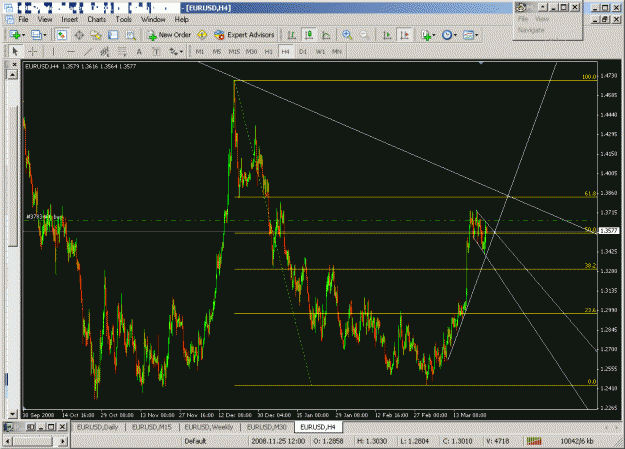Open the Tools menu
Screen dimensions: 625x449
(123, 19)
